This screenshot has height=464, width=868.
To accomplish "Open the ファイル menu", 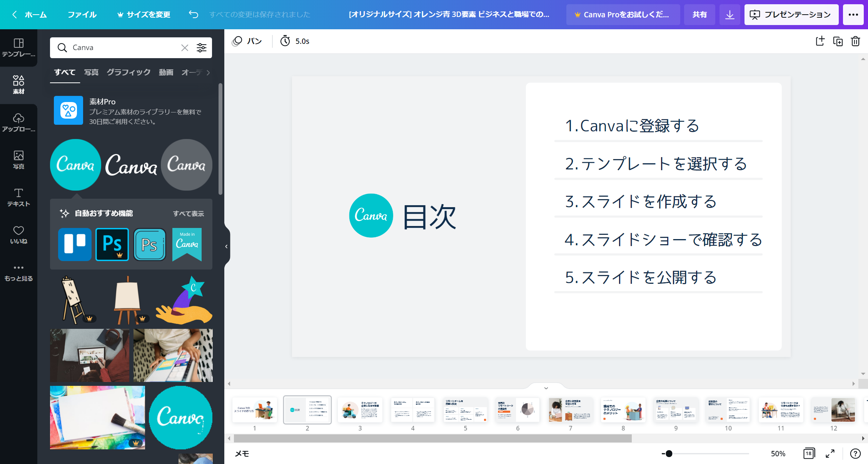I will point(82,15).
